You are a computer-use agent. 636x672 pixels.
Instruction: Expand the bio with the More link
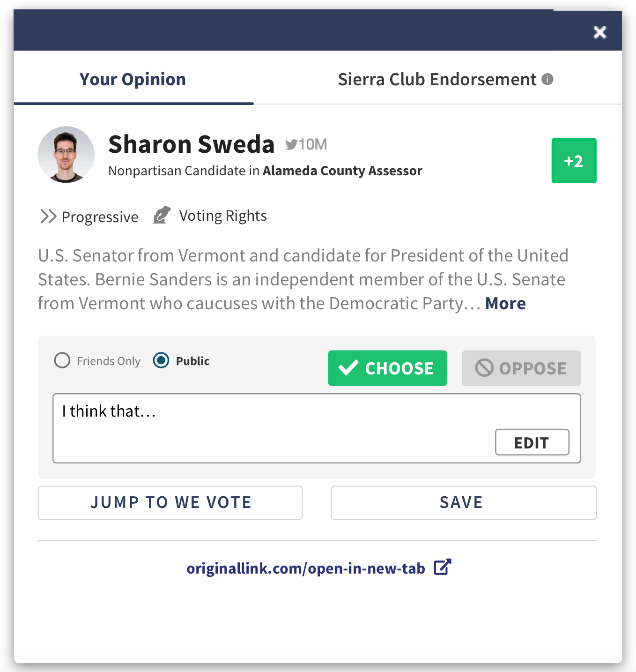click(x=505, y=303)
